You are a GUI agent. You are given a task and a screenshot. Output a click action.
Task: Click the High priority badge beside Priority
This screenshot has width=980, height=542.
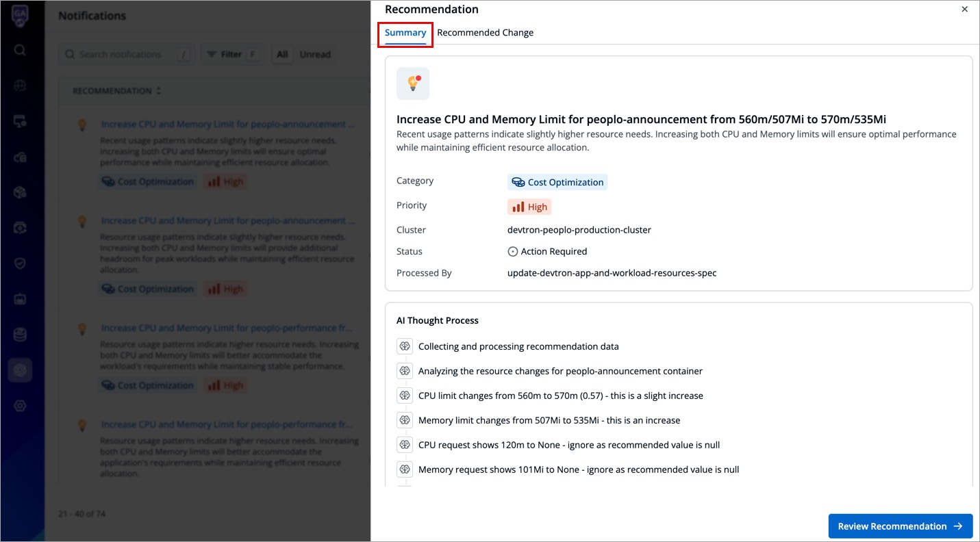click(x=529, y=207)
